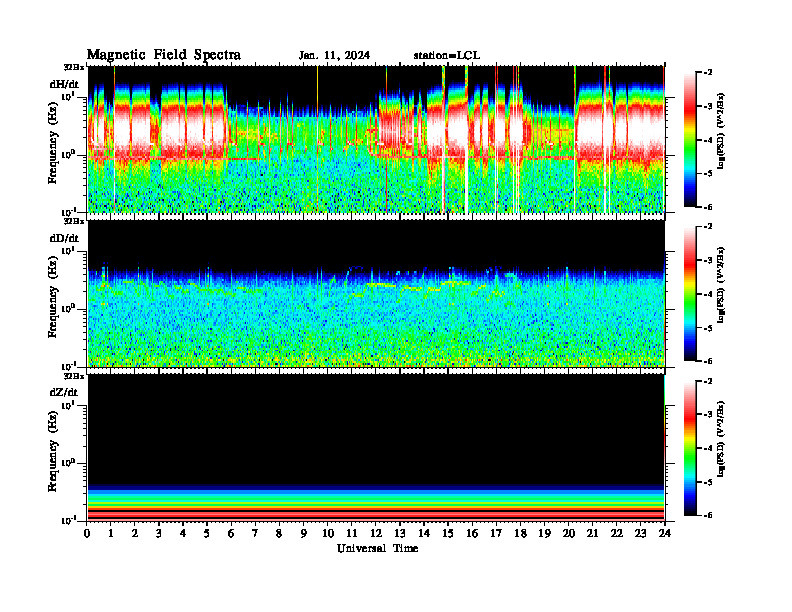792x612 pixels.
Task: Click the dH/dt spectrogram plot area
Action: (x=376, y=139)
